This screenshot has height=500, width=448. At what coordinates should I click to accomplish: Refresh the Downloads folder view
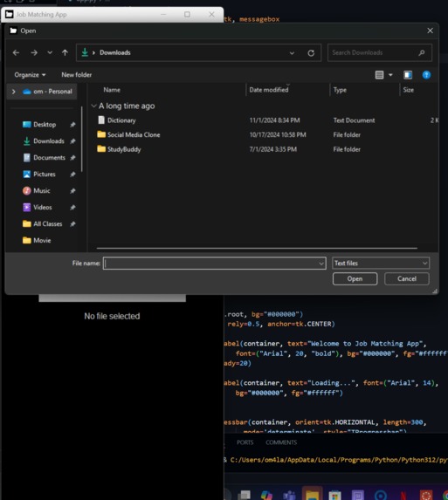point(311,53)
